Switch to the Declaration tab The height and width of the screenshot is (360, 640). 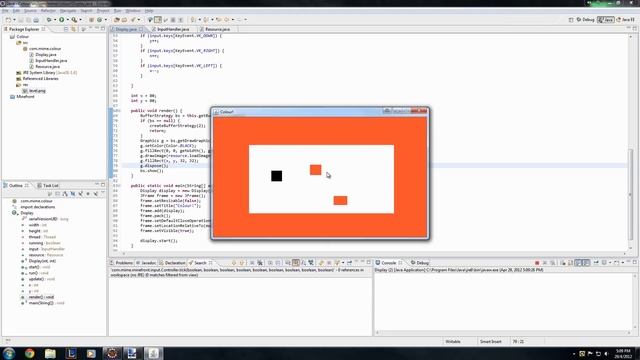click(173, 263)
